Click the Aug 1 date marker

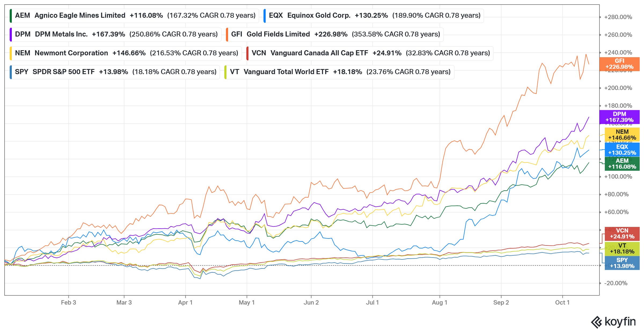coord(440,302)
